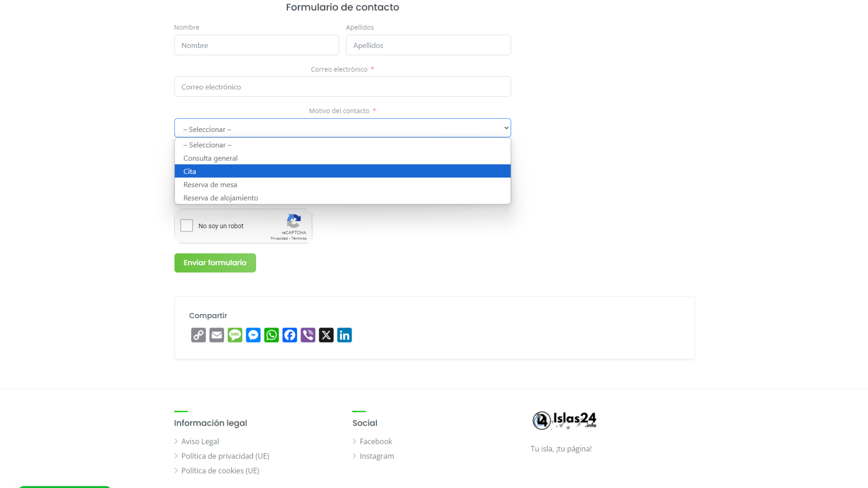Share with the purple Viber icon

308,335
